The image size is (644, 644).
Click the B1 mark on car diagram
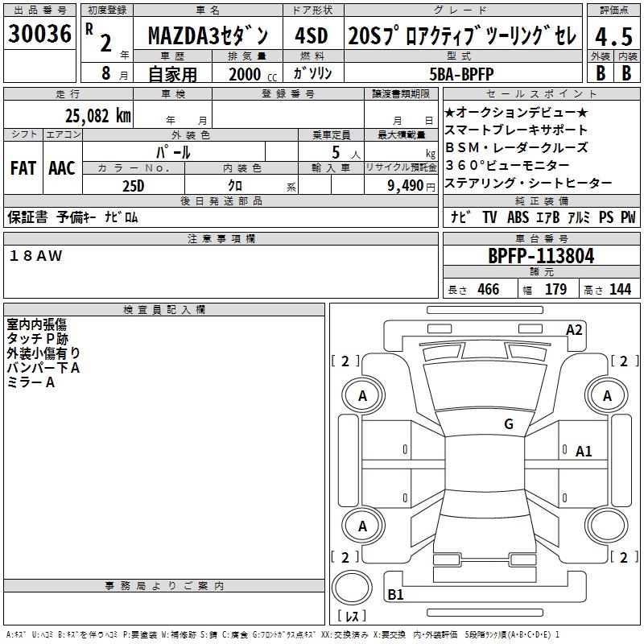(395, 594)
